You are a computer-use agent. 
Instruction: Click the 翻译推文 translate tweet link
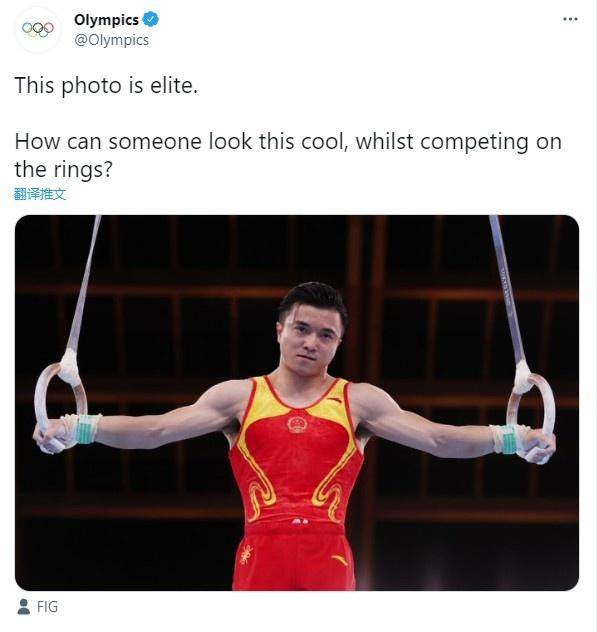(x=40, y=194)
